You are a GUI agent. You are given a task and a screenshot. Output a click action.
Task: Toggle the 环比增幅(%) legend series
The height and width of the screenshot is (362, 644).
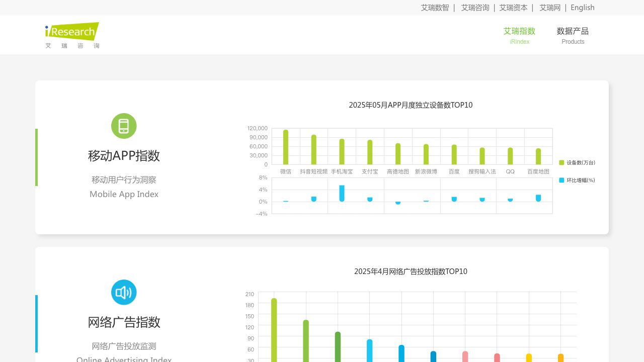click(x=577, y=180)
